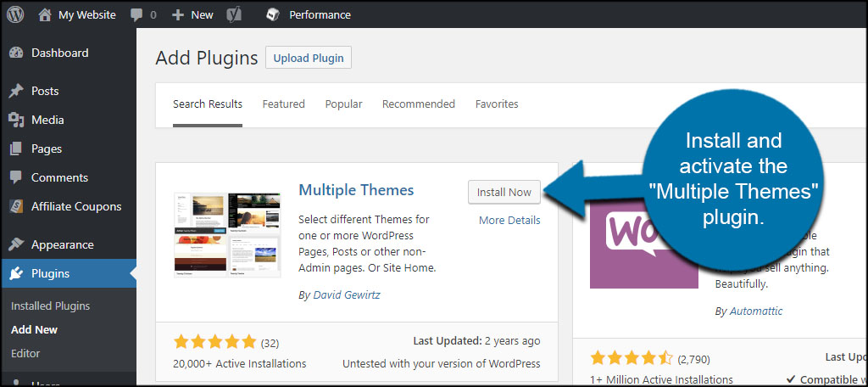
Task: Click the Media icon in sidebar
Action: pyautogui.click(x=17, y=120)
